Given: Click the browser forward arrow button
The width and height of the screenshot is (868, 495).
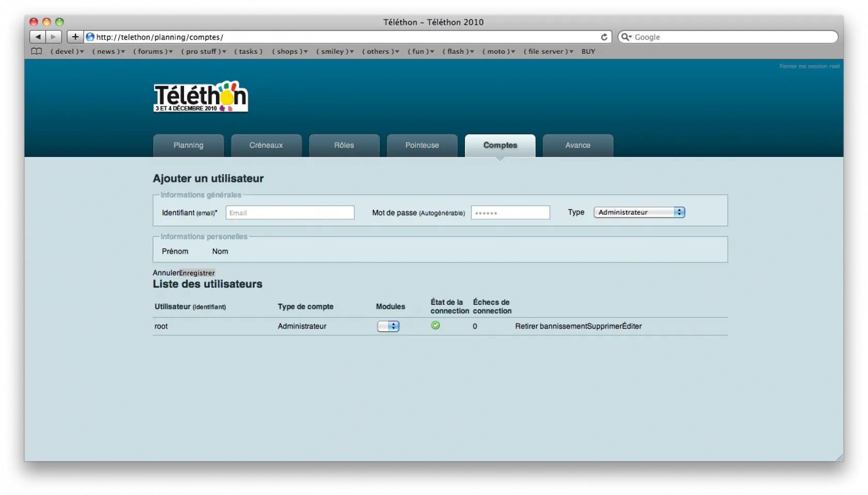Looking at the screenshot, I should click(53, 37).
